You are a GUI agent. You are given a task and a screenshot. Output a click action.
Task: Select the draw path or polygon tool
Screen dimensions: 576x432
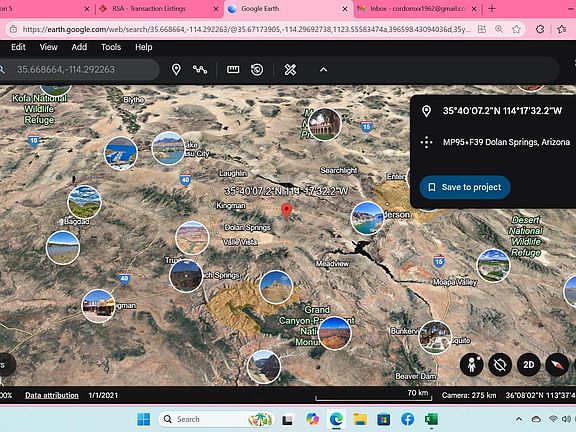(x=200, y=69)
